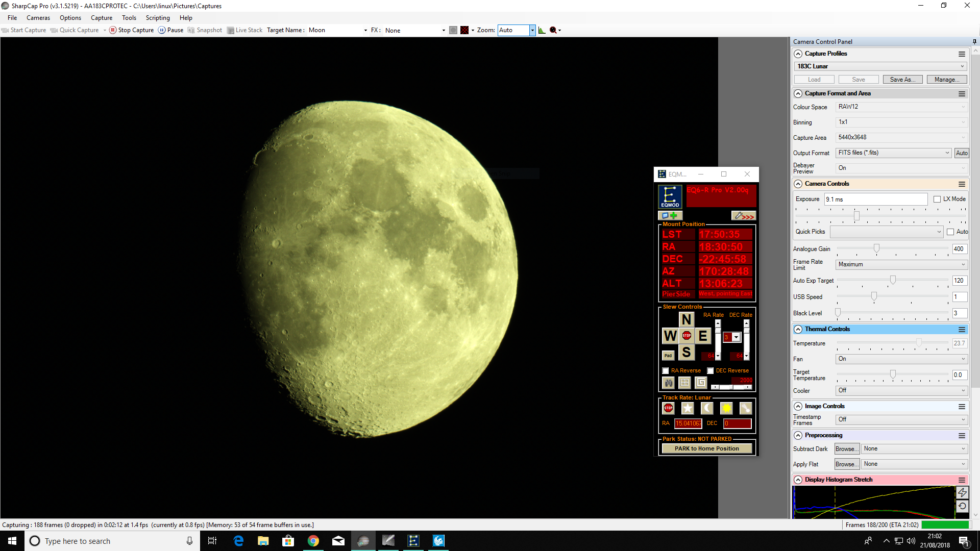Collapse the Image Controls section
This screenshot has width=980, height=551.
click(798, 407)
